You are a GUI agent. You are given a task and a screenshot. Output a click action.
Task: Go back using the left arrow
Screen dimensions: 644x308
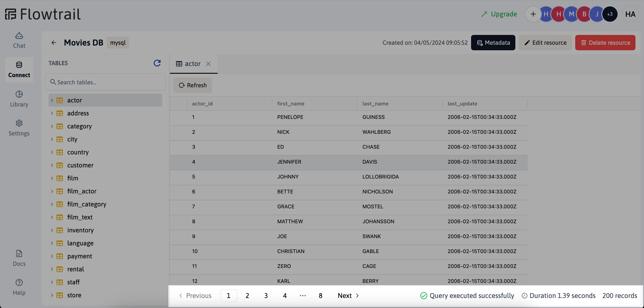click(54, 43)
